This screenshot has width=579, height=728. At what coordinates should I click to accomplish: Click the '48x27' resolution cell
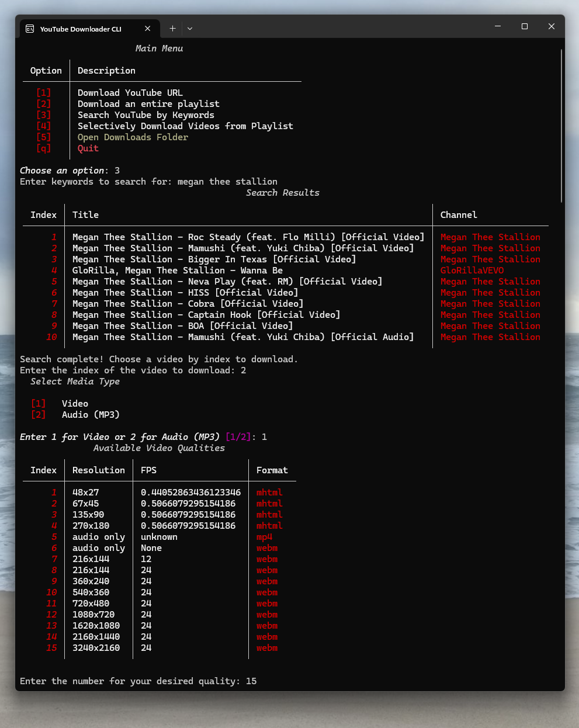point(85,493)
